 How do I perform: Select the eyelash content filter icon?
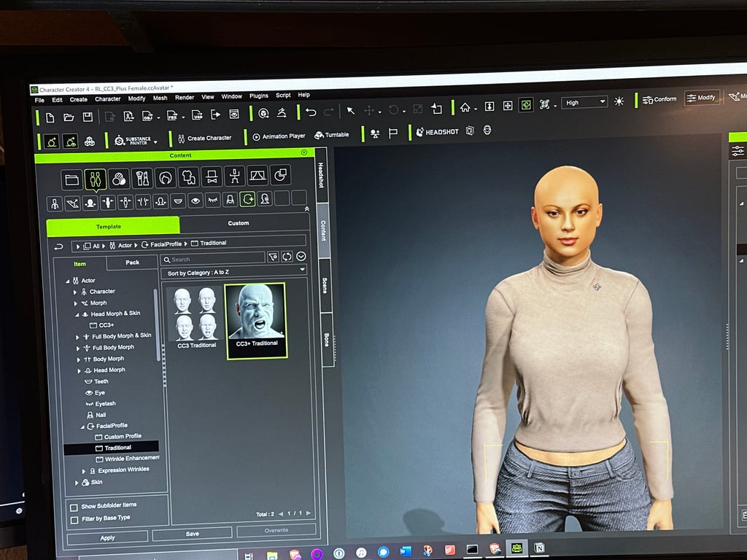(214, 199)
